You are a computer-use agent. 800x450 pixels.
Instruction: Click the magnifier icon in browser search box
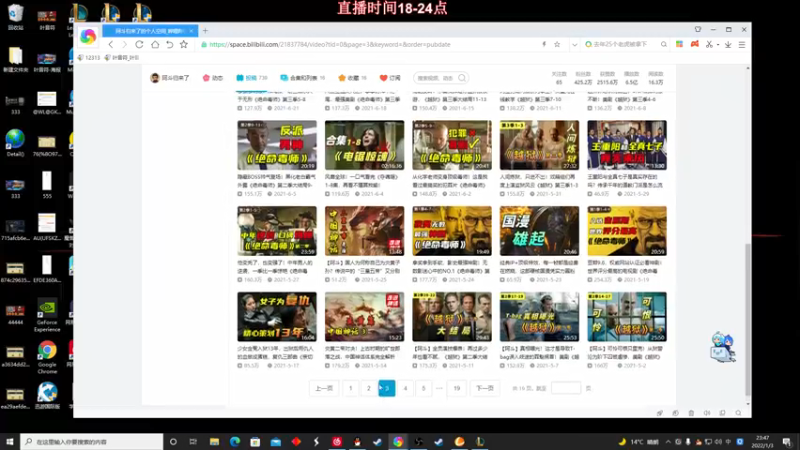(663, 44)
